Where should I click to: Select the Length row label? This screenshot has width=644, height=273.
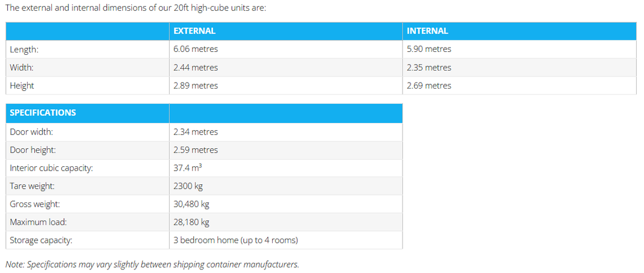(24, 49)
